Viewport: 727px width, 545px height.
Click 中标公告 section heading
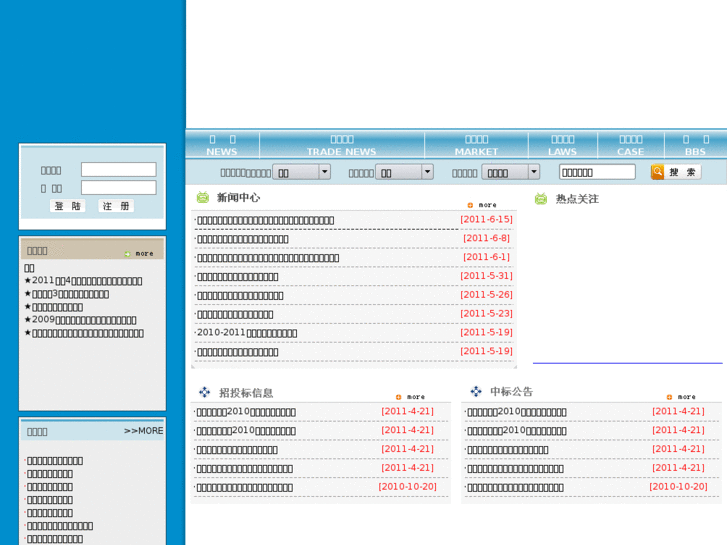[512, 391]
